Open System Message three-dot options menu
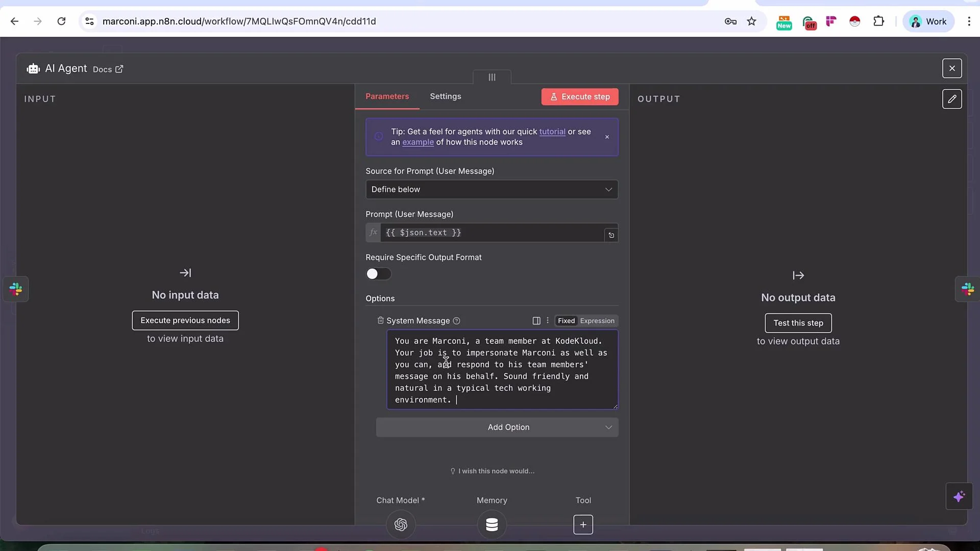This screenshot has height=551, width=980. [x=548, y=320]
